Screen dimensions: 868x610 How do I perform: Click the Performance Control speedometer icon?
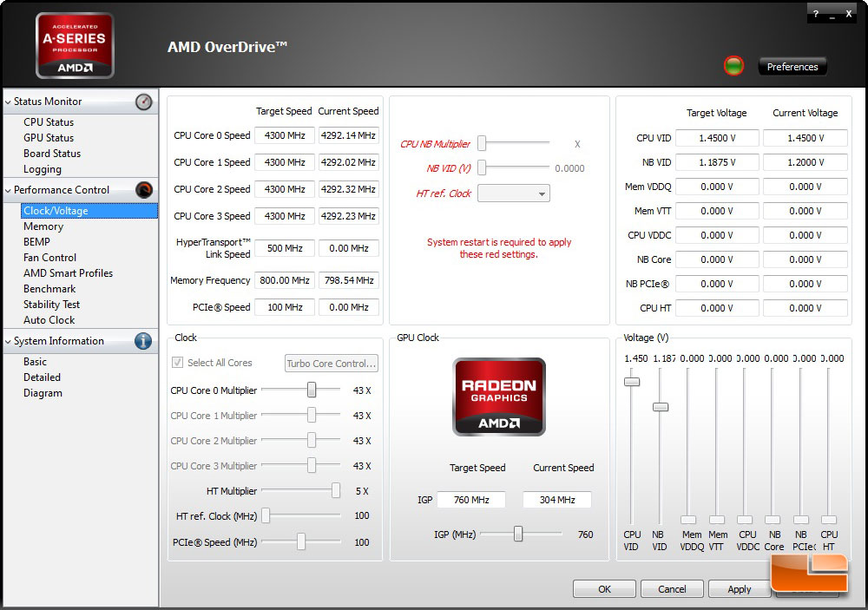(143, 190)
